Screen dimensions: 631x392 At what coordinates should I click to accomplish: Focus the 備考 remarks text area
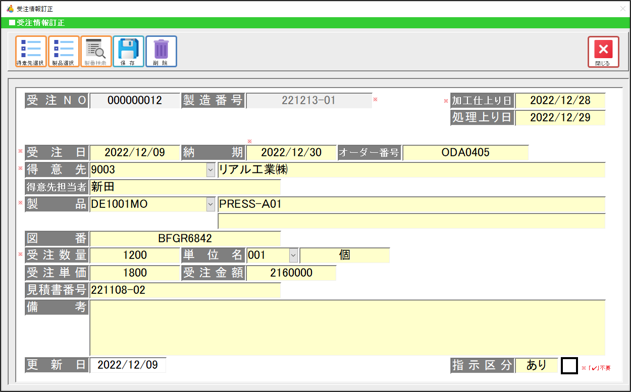347,328
